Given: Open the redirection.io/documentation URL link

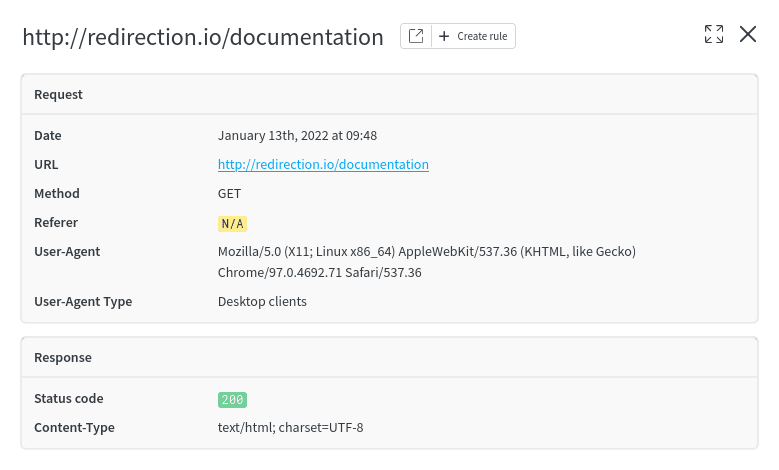Looking at the screenshot, I should 323,164.
